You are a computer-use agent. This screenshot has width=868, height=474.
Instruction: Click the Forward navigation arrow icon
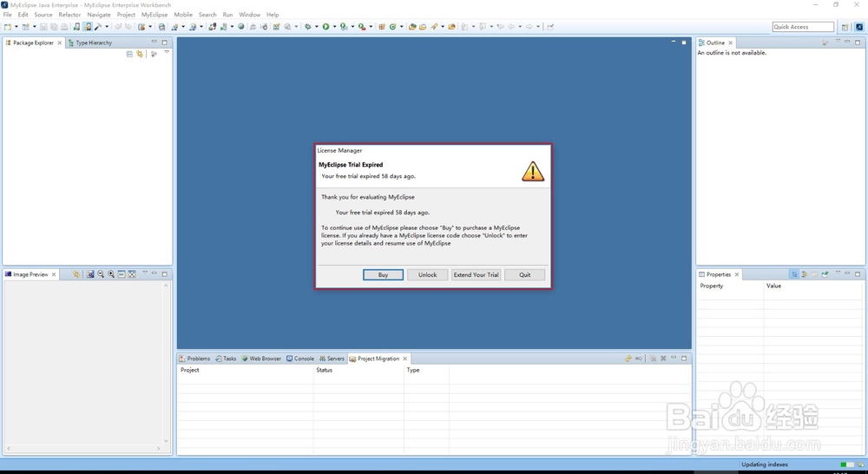tap(529, 27)
